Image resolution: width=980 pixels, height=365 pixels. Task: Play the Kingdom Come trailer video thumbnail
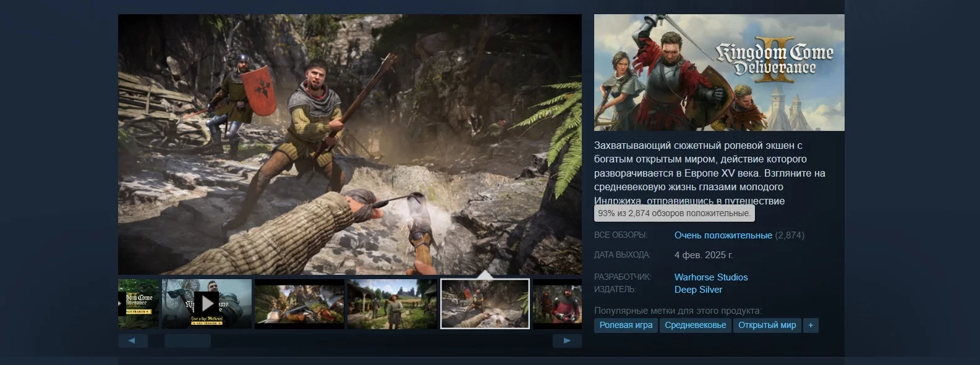pos(207,303)
